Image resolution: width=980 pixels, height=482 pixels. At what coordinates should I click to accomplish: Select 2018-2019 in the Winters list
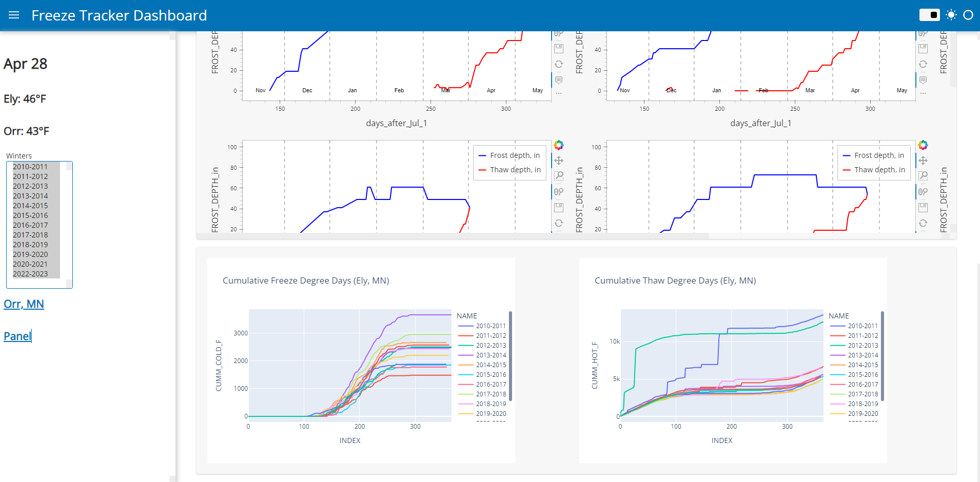point(36,245)
